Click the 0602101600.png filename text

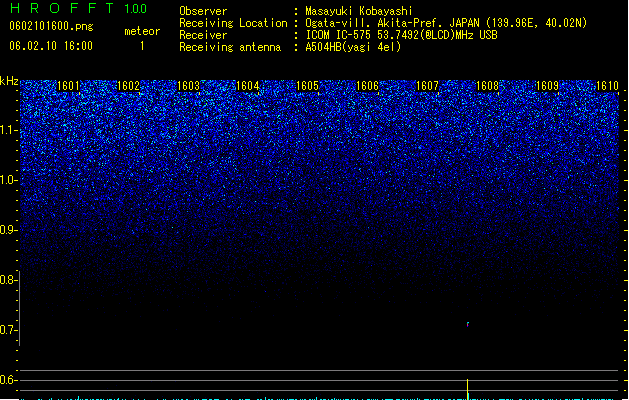(x=51, y=27)
